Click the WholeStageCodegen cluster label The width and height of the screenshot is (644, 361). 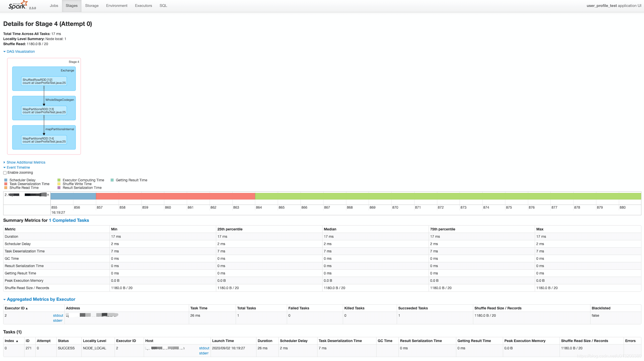click(x=60, y=100)
